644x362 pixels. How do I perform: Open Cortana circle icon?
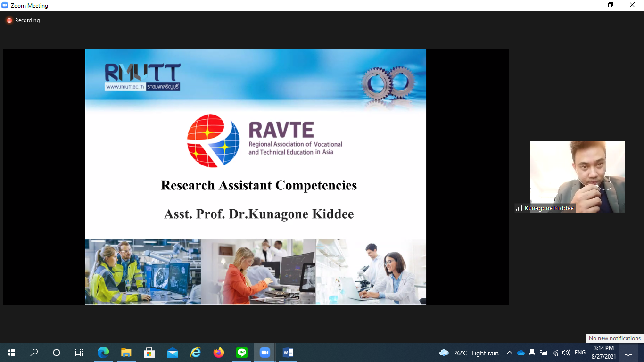pos(57,353)
